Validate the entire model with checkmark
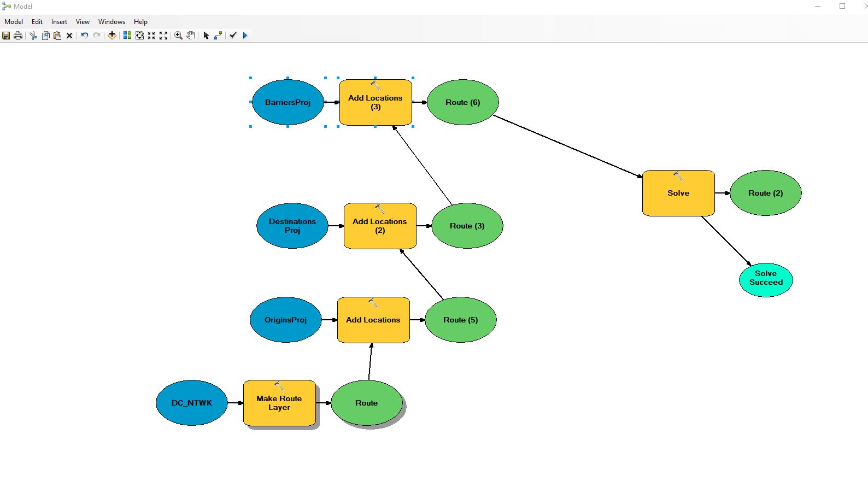Screen dimensions: 868x487 click(233, 36)
